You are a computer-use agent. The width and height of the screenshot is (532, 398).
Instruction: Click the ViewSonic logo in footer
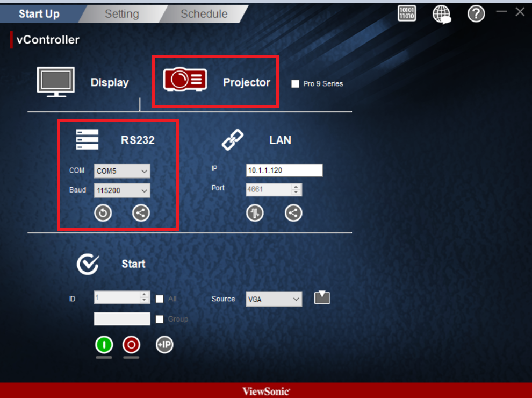click(267, 391)
